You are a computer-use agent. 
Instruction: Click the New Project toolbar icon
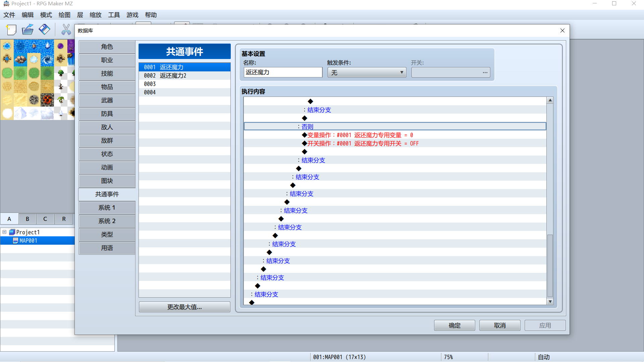point(11,30)
